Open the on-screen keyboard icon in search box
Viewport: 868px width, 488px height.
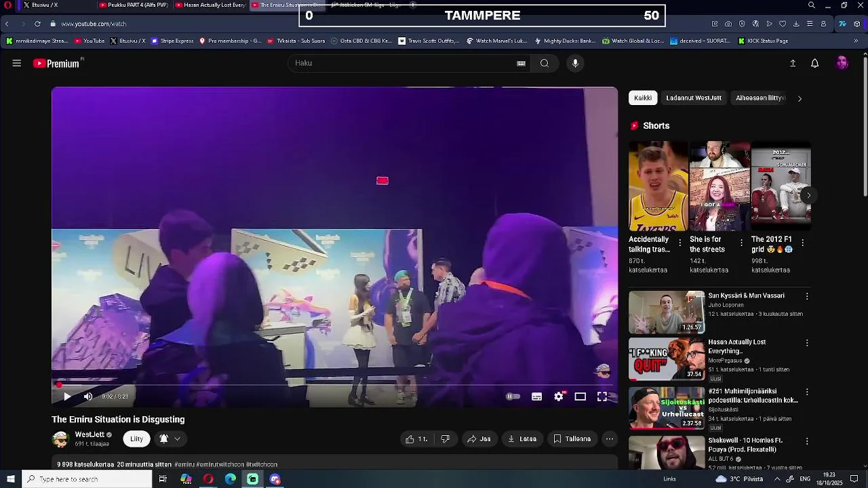tap(521, 63)
